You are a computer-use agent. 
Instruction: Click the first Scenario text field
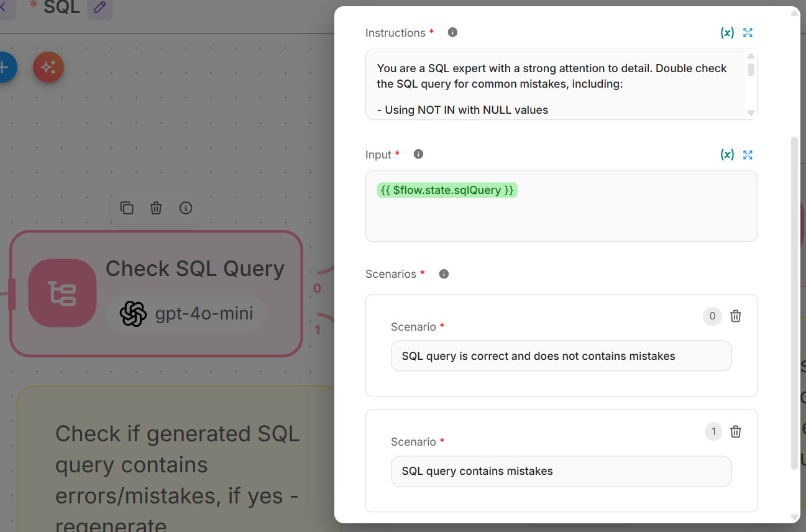coord(561,356)
